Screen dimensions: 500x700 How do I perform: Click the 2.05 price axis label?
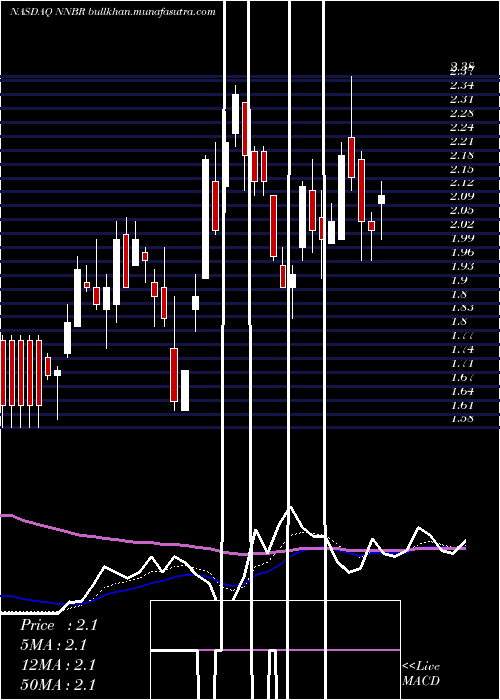(462, 210)
